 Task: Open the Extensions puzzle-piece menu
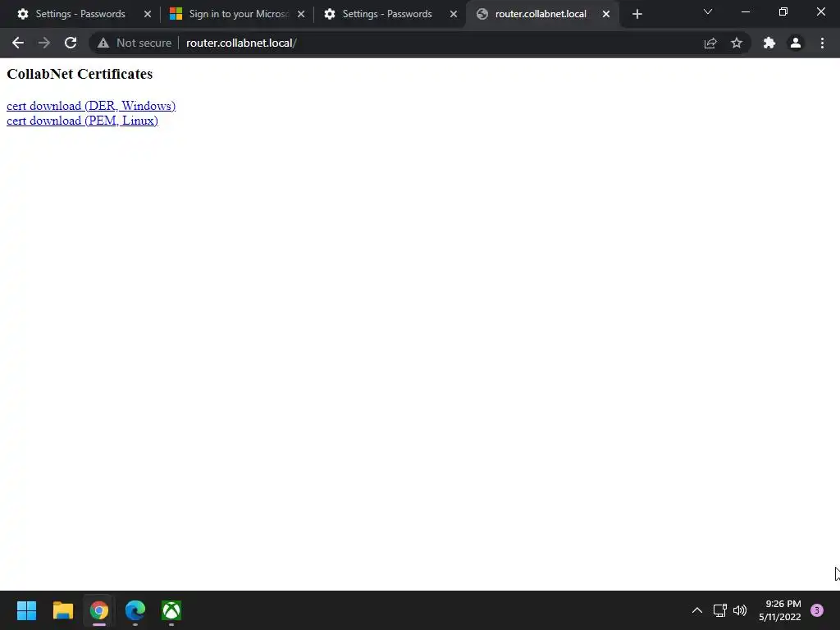tap(769, 43)
